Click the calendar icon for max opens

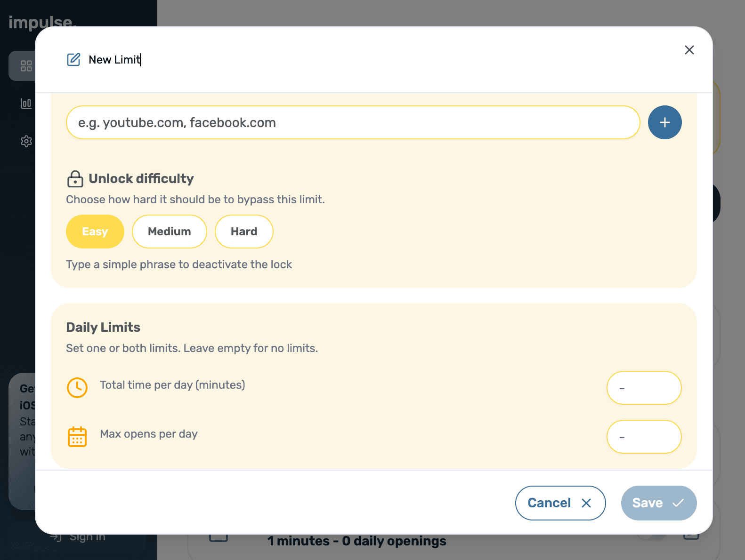pyautogui.click(x=77, y=437)
